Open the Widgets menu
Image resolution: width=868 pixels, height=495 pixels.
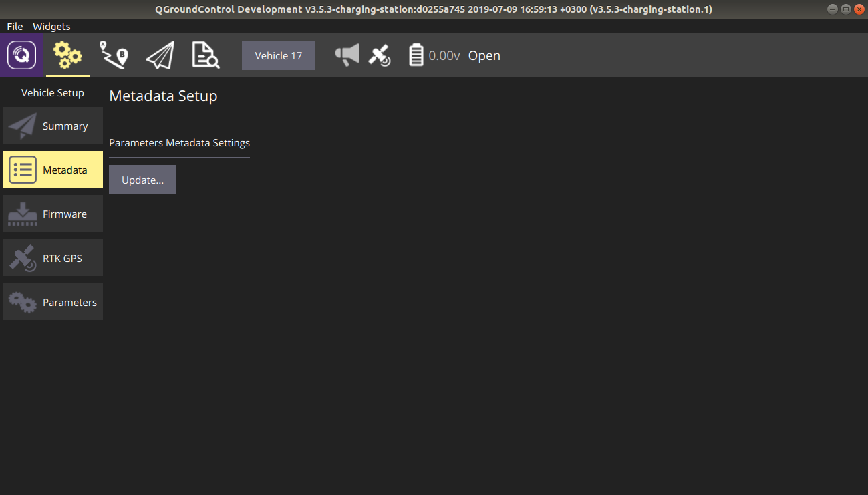click(51, 27)
